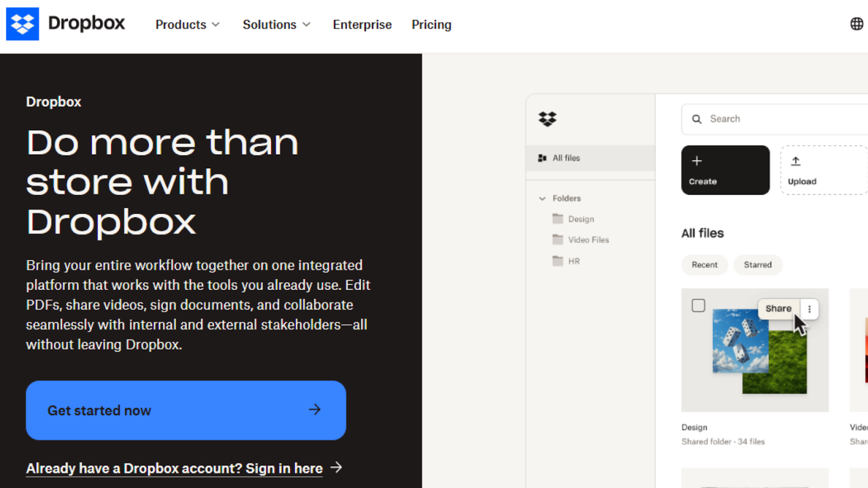Collapse the Folders tree in the sidebar
Viewport: 868px width, 488px height.
pyautogui.click(x=542, y=198)
